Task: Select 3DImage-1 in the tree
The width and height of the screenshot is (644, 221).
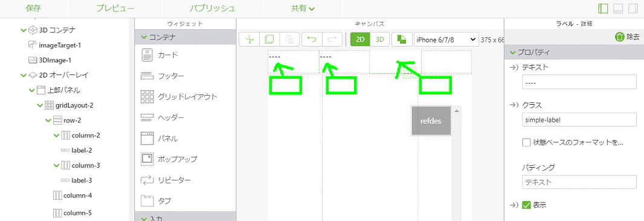Action: click(x=55, y=60)
